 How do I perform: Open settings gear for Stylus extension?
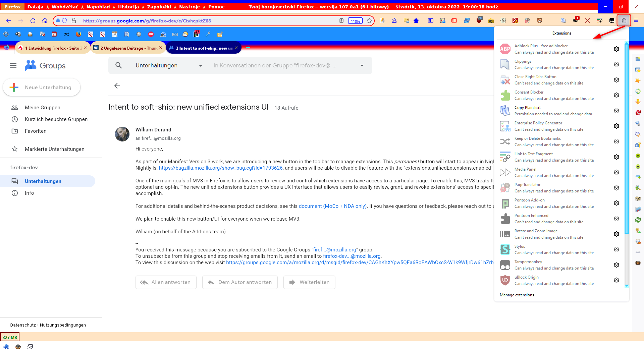(616, 249)
